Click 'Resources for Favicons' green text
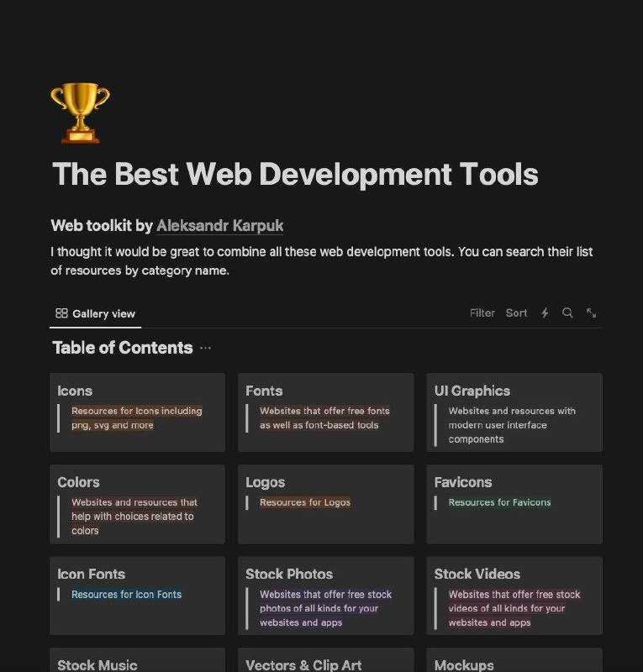The image size is (643, 672). (499, 502)
